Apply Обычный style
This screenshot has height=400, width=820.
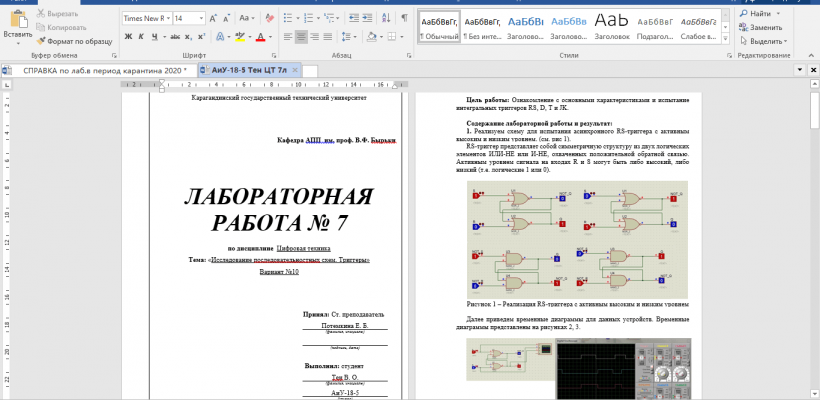(439, 27)
